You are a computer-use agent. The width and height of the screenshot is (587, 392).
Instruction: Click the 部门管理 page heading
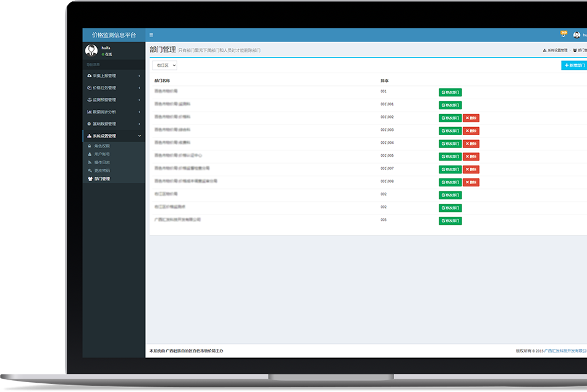pos(163,50)
